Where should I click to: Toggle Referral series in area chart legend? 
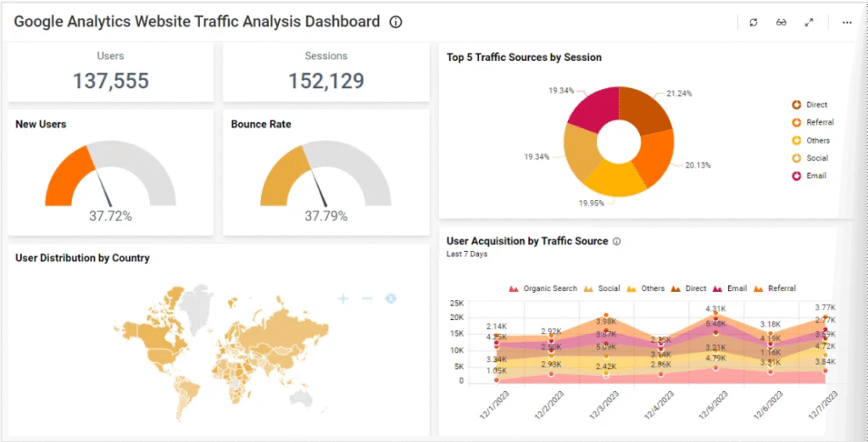click(774, 288)
